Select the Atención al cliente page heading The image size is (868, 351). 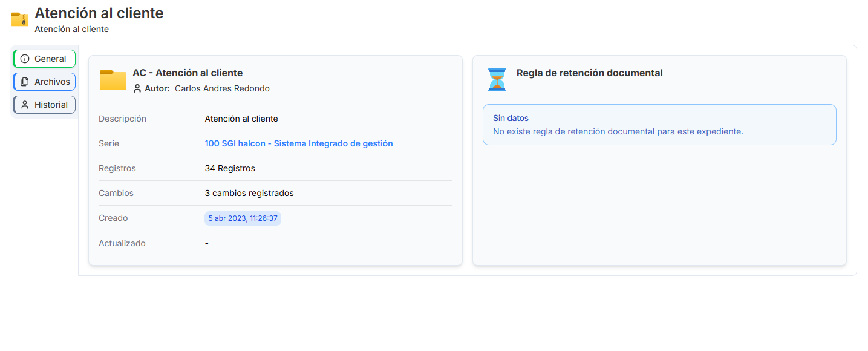[x=99, y=13]
